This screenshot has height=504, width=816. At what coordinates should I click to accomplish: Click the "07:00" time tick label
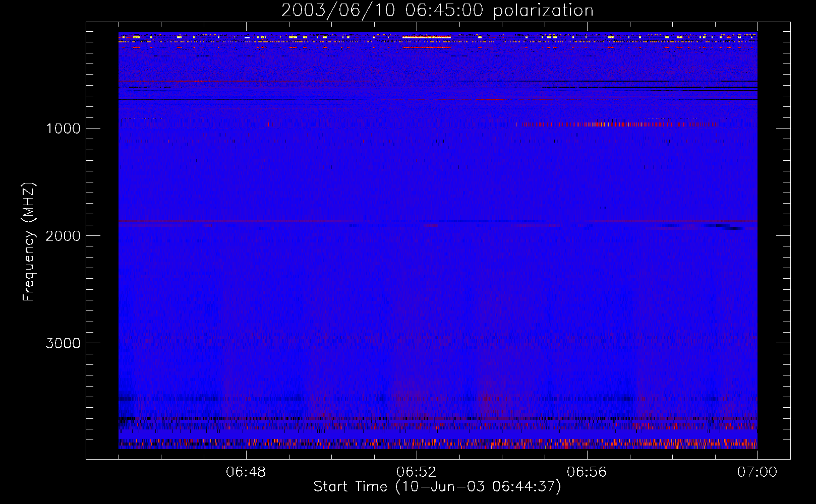click(757, 472)
